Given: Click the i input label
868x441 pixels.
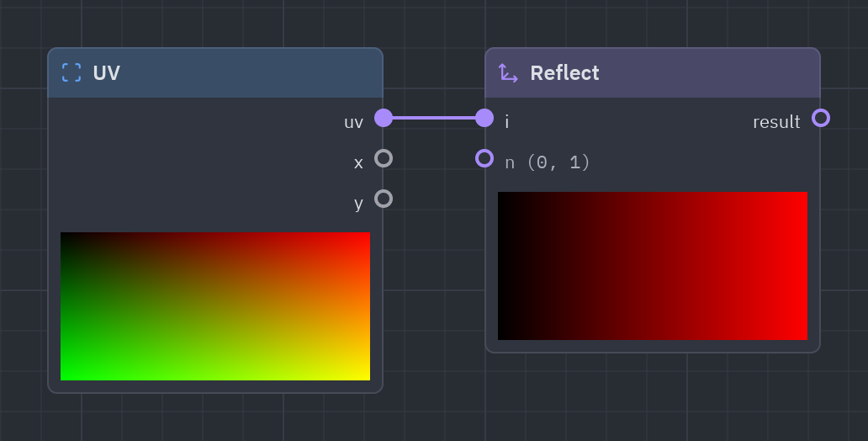Looking at the screenshot, I should 507,122.
